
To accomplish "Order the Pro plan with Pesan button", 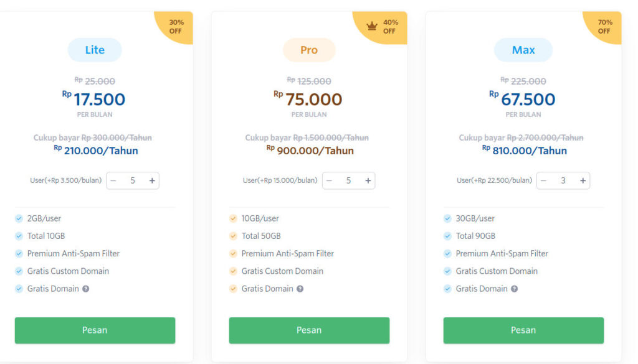I will [x=309, y=330].
